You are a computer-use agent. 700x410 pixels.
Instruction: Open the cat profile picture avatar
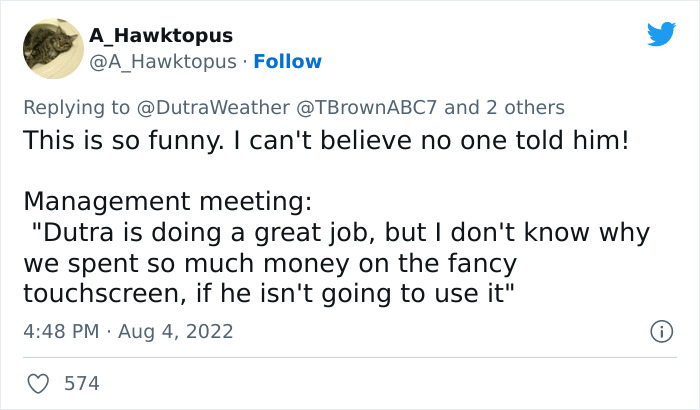click(x=52, y=48)
